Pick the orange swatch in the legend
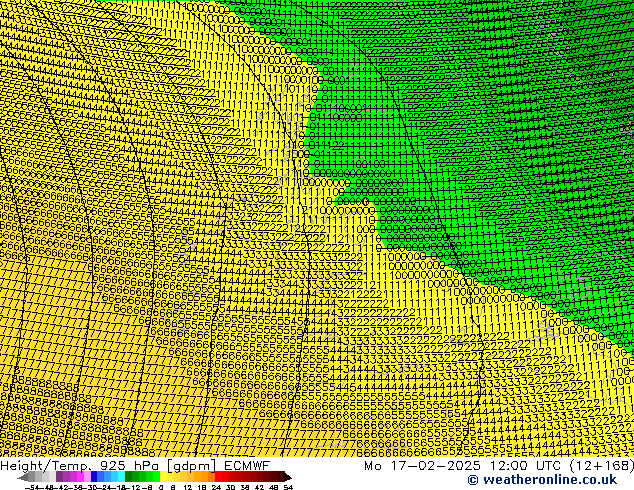The width and height of the screenshot is (634, 490). point(198,476)
